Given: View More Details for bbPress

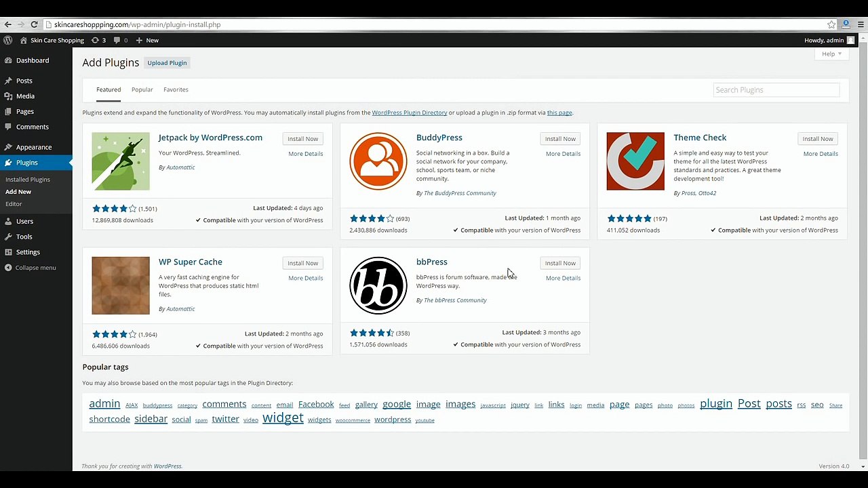Looking at the screenshot, I should tap(563, 278).
